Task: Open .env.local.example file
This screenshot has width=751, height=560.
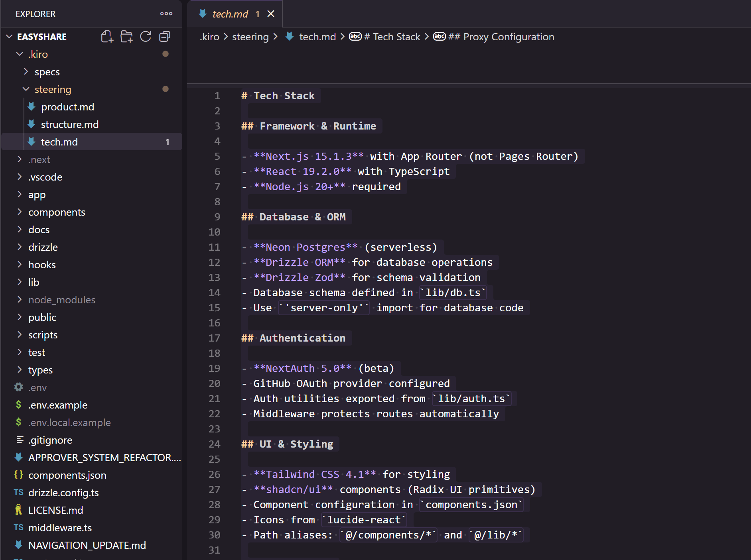Action: pos(91,422)
